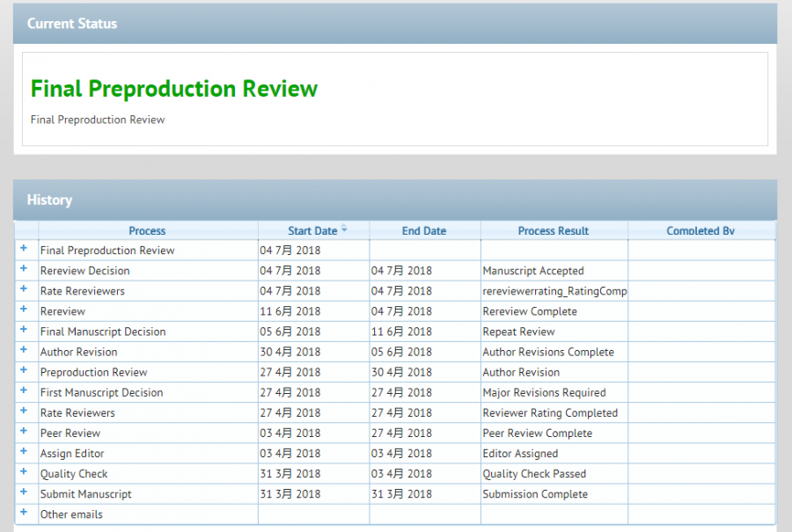
Task: Click the Process Result column header
Action: pos(554,230)
